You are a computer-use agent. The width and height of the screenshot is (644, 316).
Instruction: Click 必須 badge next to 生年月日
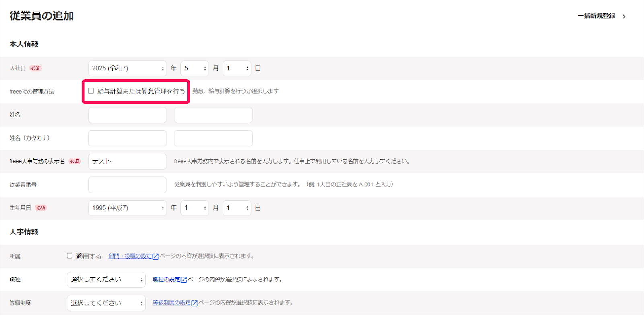[x=41, y=208]
